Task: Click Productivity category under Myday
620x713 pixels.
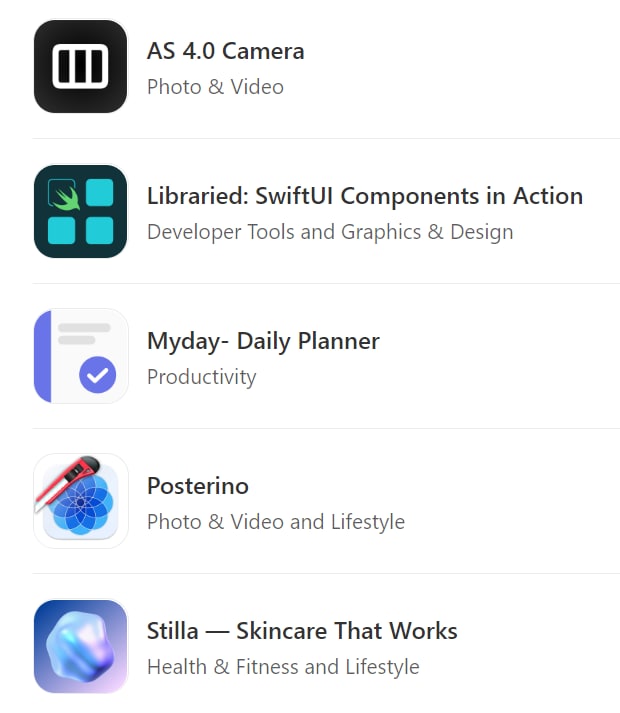Action: (x=201, y=377)
